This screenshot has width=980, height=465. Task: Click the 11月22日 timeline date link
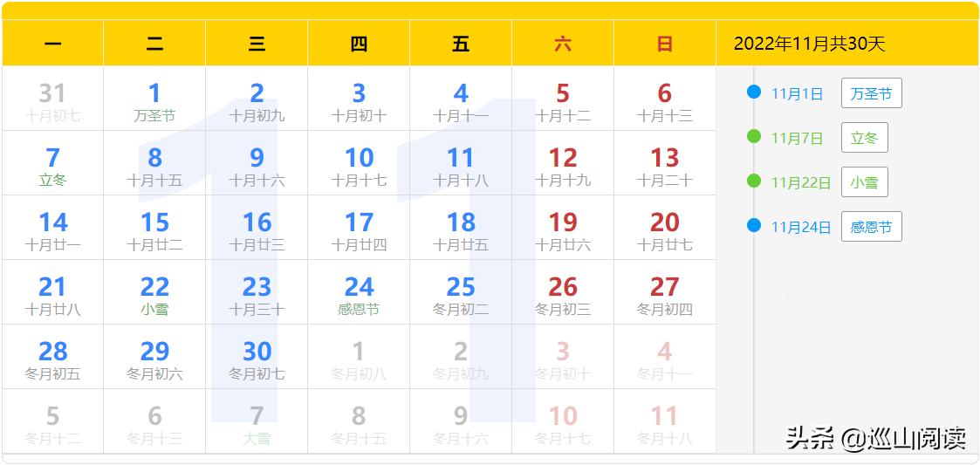(x=801, y=182)
